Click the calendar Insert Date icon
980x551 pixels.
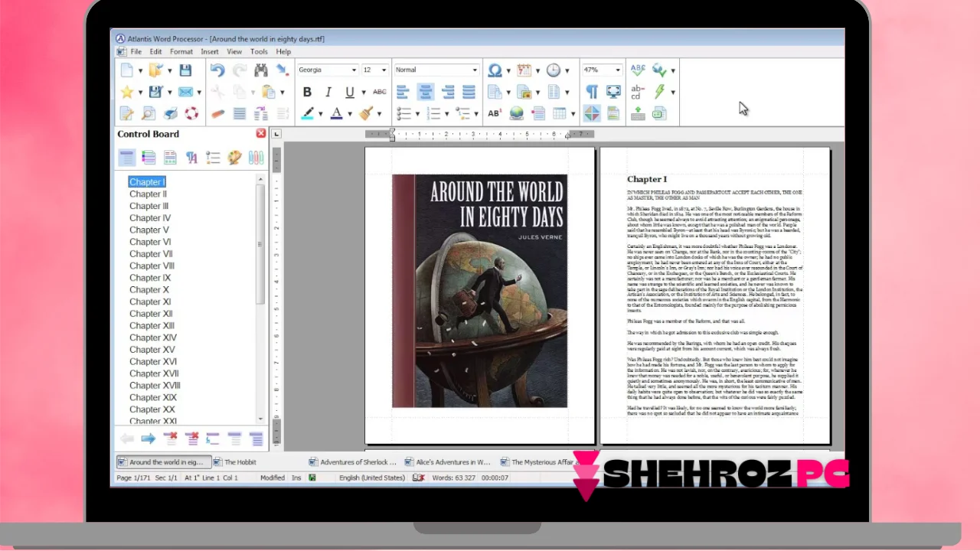coord(524,70)
